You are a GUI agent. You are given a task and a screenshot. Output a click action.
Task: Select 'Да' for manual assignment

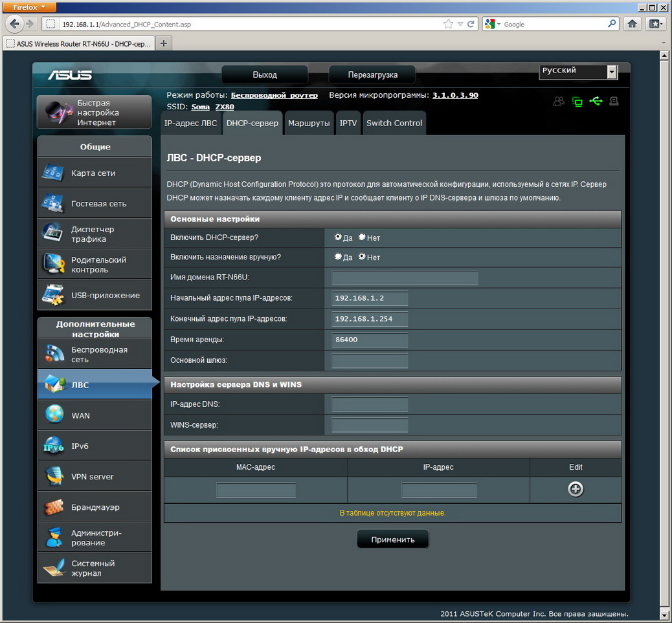[338, 257]
